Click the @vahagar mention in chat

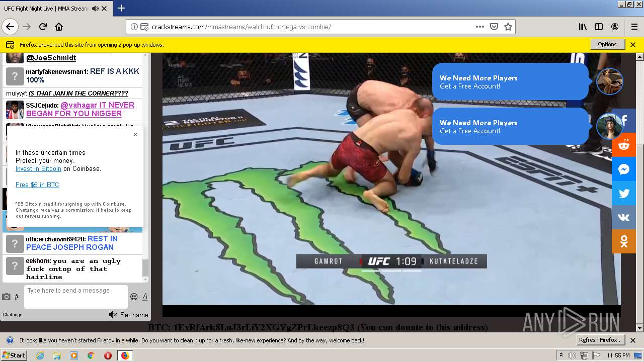click(x=78, y=105)
